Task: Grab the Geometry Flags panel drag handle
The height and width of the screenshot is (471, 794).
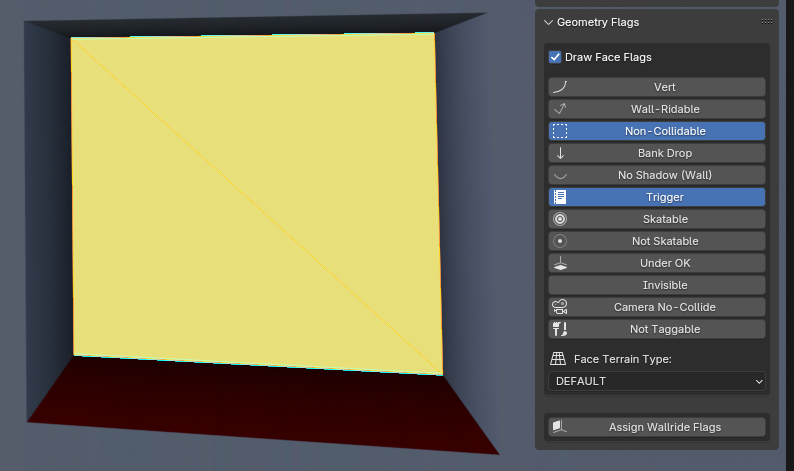Action: [766, 21]
